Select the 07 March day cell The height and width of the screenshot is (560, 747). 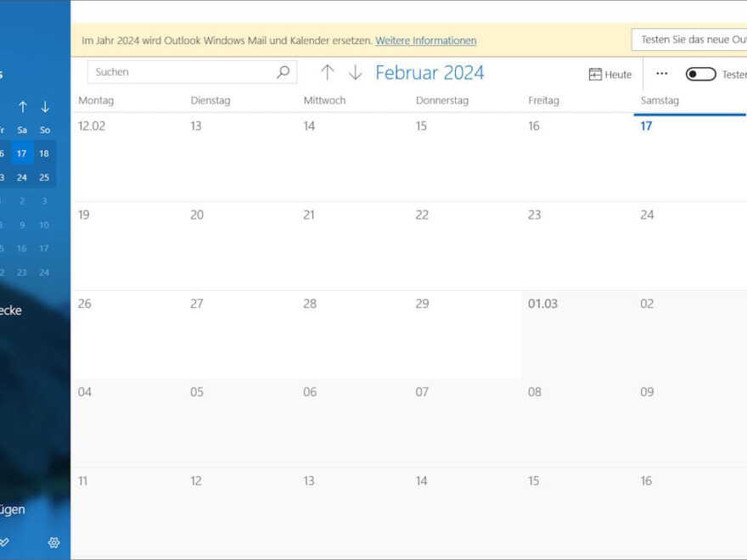[464, 423]
